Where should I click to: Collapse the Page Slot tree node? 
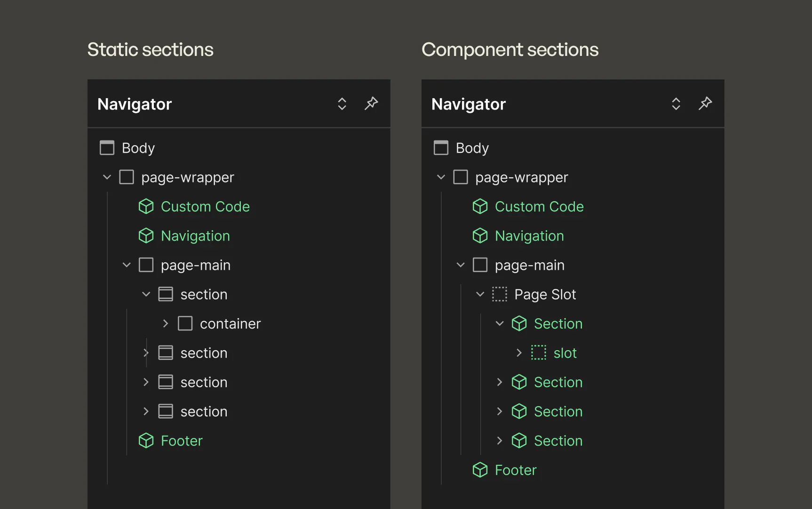tap(480, 294)
